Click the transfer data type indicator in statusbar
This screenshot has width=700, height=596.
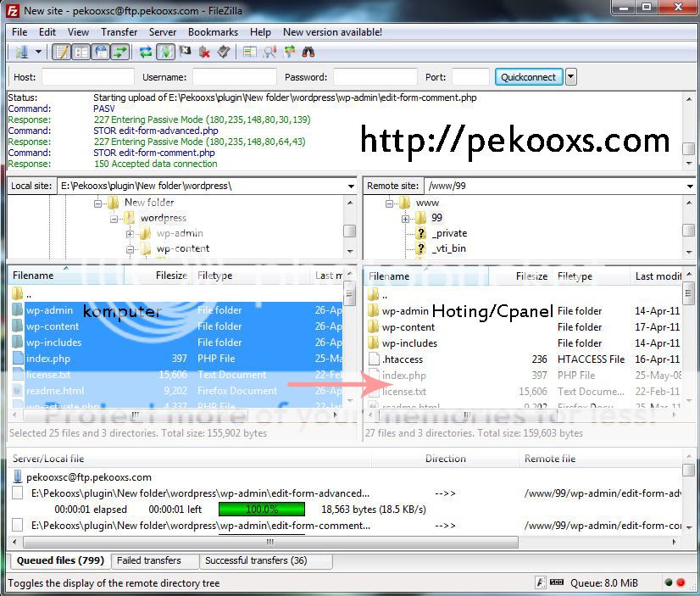(540, 582)
